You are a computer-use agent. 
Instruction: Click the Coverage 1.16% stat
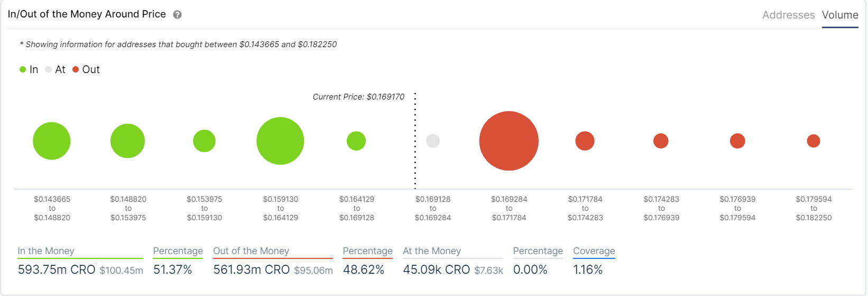(x=588, y=270)
